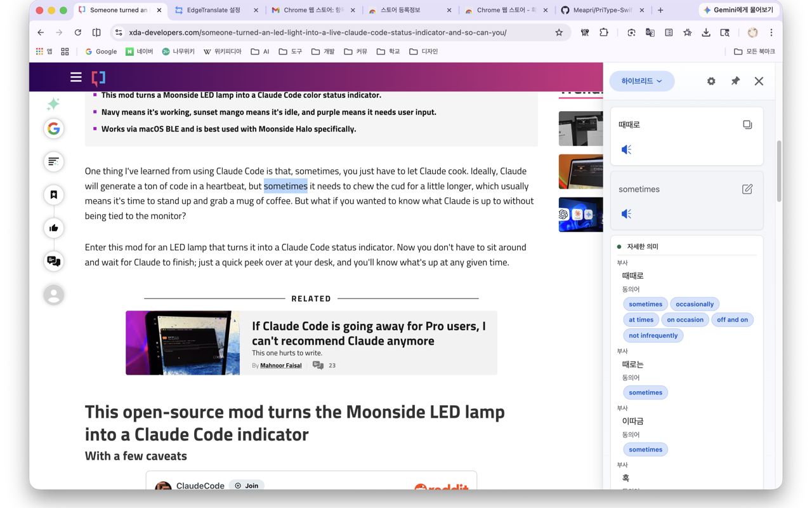Image resolution: width=812 pixels, height=508 pixels.
Task: Expand the 디자인 bookmarks folder
Action: coord(424,51)
